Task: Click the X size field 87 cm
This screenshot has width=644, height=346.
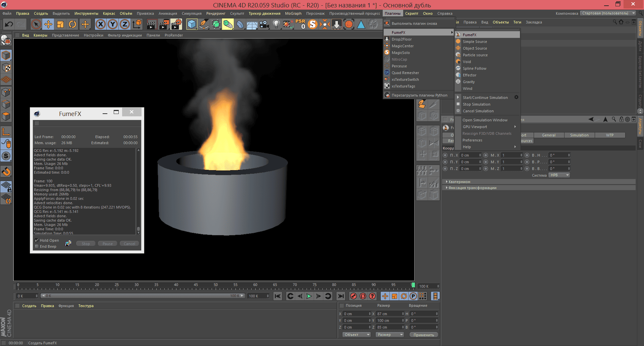Action: coord(390,314)
